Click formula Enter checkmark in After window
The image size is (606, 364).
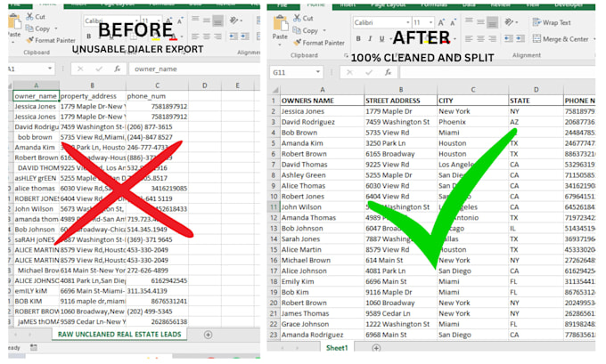[x=369, y=72]
